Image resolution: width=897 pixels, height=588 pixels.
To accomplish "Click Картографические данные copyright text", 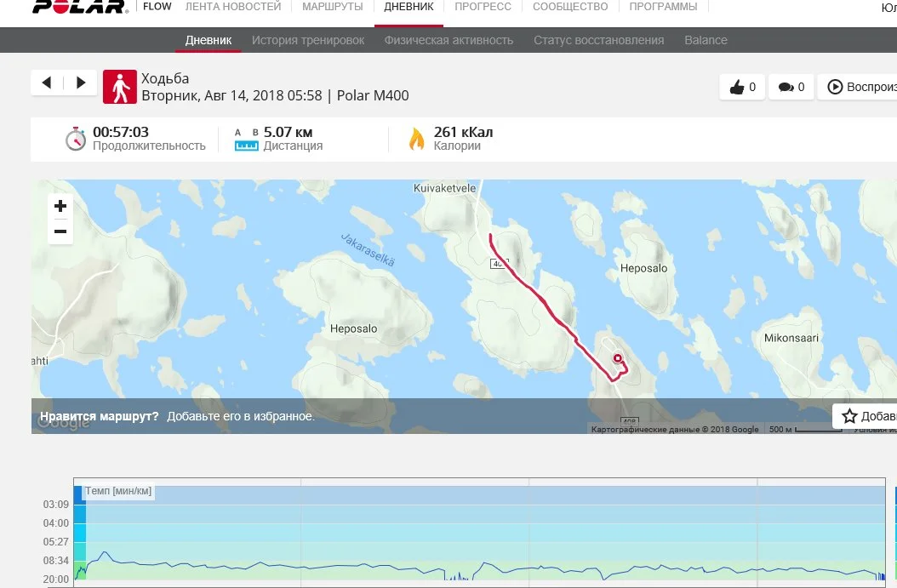I will click(x=675, y=429).
